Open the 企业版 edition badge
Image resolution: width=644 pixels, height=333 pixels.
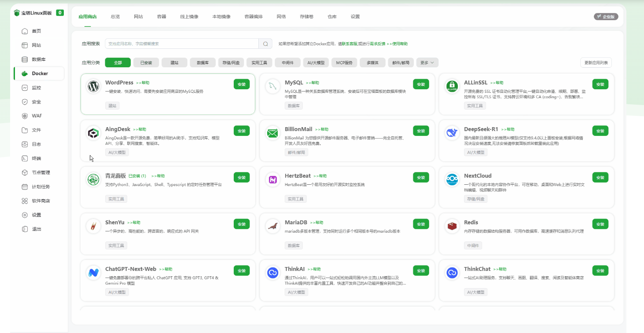point(606,17)
